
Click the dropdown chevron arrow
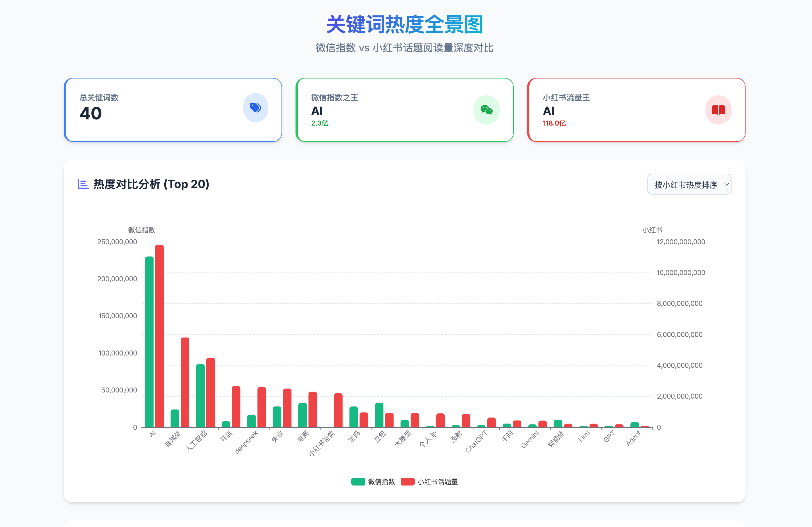pyautogui.click(x=726, y=184)
